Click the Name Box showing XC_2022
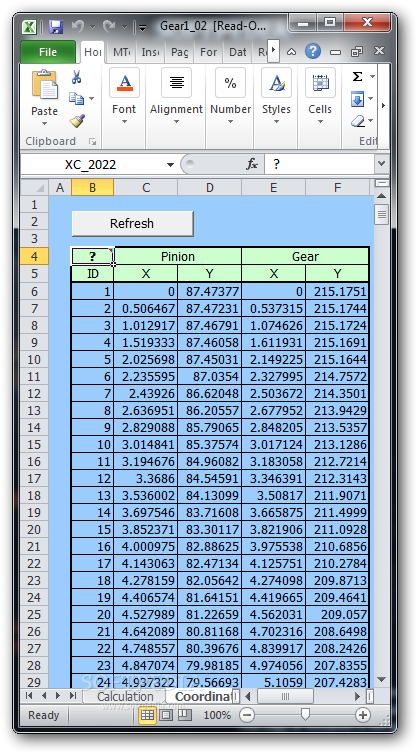 pos(91,165)
